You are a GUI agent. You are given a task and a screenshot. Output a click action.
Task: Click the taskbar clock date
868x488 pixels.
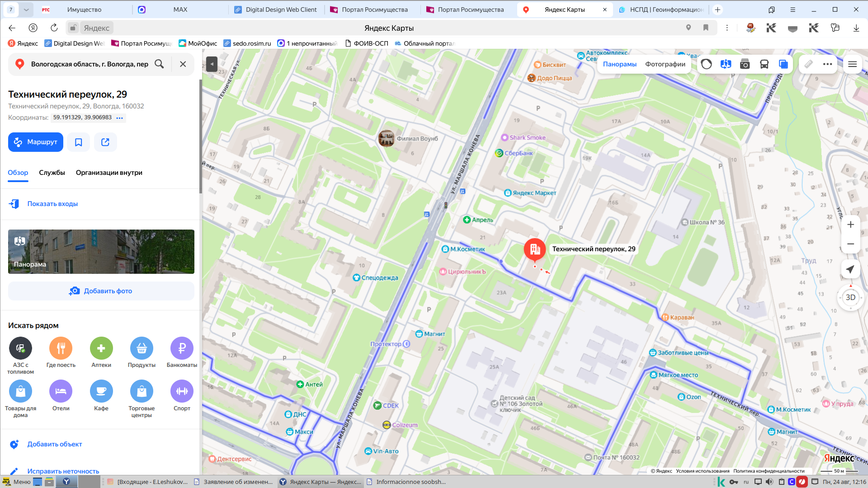pyautogui.click(x=844, y=482)
